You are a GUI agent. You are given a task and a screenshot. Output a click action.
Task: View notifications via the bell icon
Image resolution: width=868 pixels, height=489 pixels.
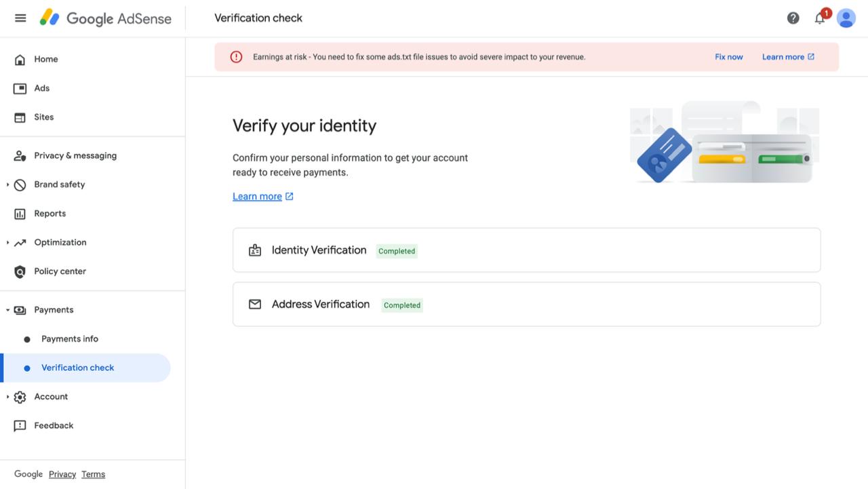click(x=820, y=18)
